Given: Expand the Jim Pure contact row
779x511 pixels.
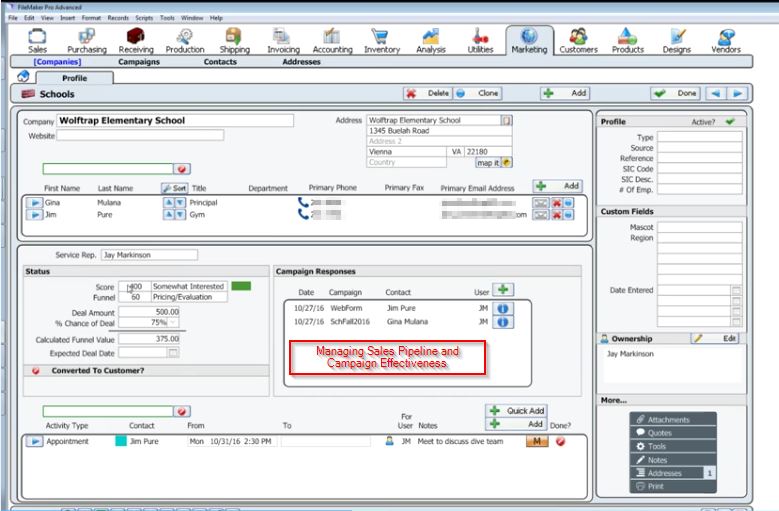Looking at the screenshot, I should point(34,215).
